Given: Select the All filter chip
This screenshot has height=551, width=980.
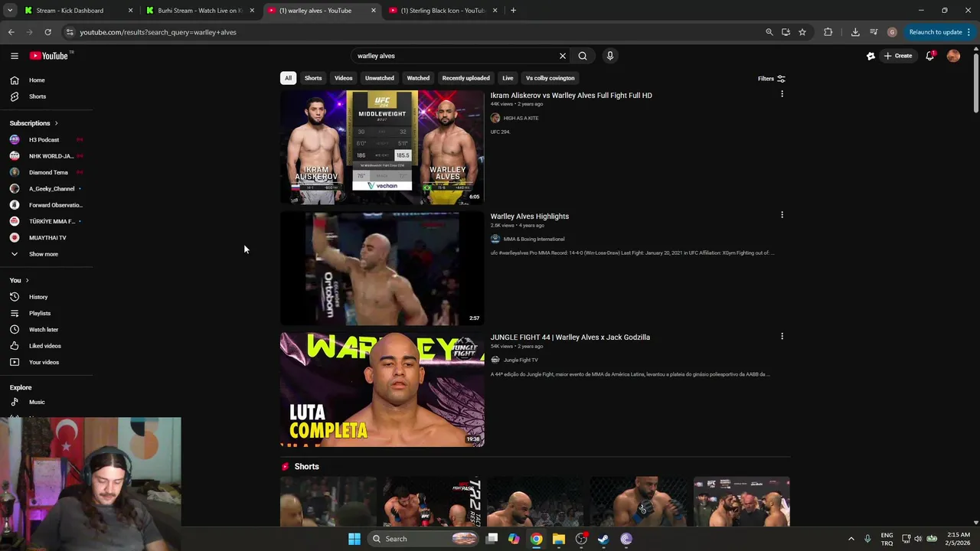Looking at the screenshot, I should [x=288, y=78].
